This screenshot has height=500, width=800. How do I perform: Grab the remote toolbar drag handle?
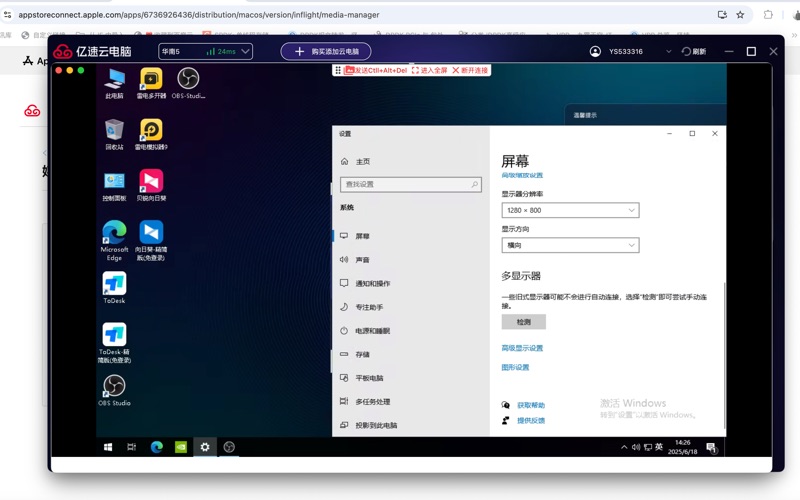click(338, 70)
